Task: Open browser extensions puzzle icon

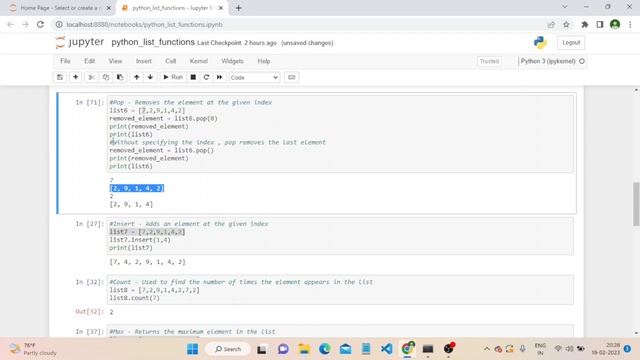Action: click(584, 24)
